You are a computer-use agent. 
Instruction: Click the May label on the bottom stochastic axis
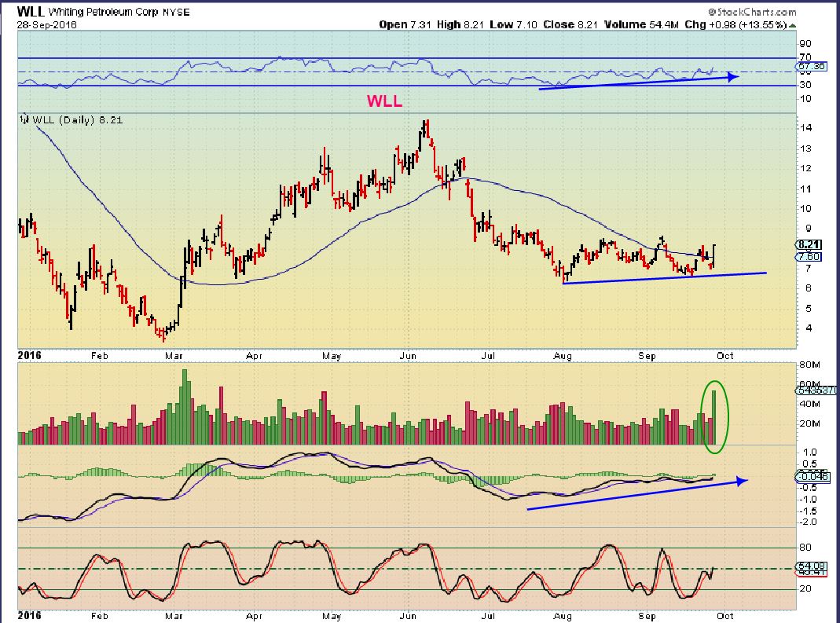tap(332, 616)
